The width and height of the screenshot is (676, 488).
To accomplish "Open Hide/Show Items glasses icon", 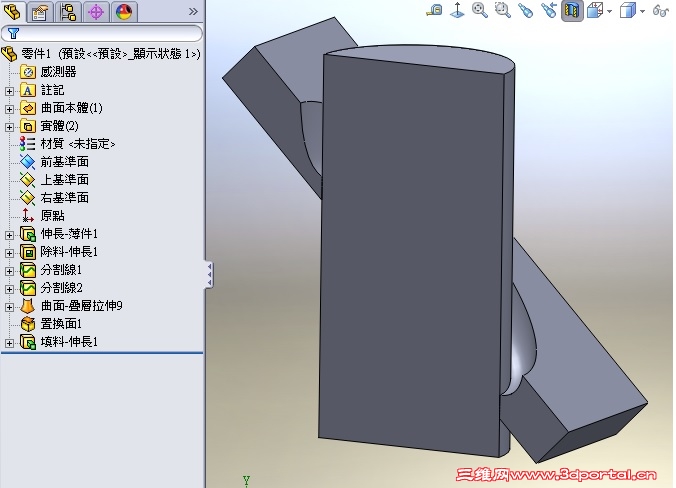I will tap(660, 10).
